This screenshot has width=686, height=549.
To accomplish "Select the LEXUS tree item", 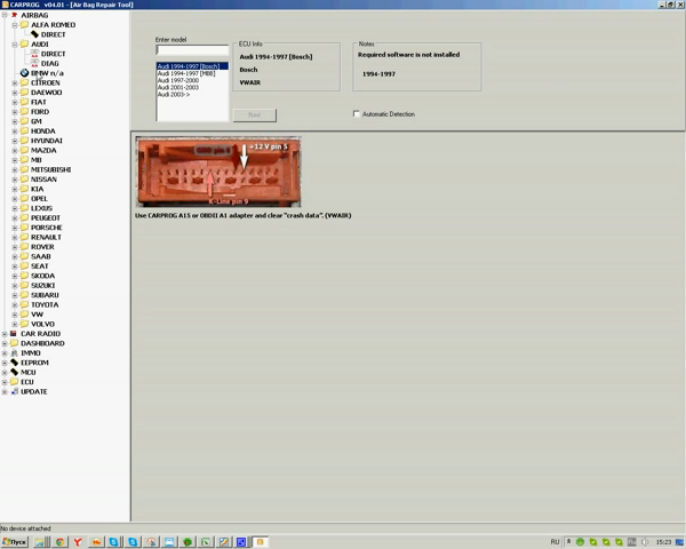I will tap(42, 208).
